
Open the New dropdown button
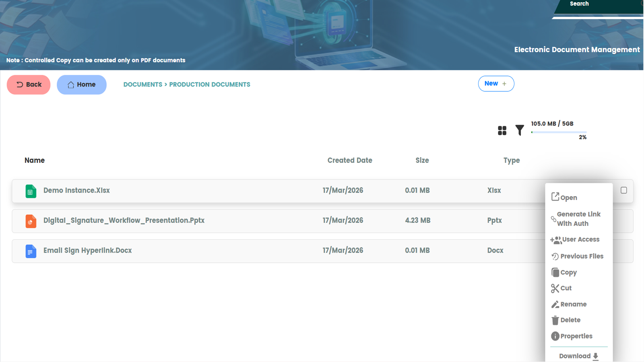click(x=495, y=84)
